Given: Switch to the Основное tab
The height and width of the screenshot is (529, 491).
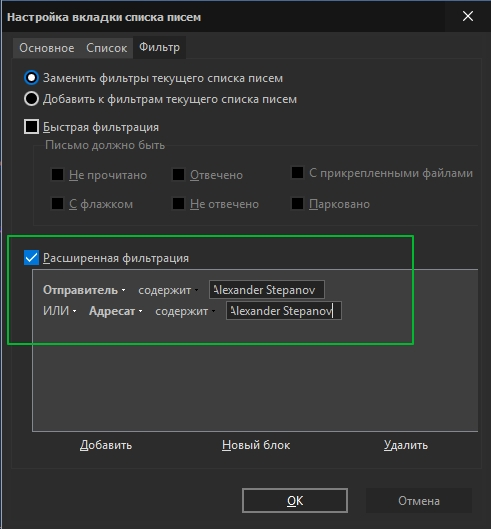Looking at the screenshot, I should point(47,48).
